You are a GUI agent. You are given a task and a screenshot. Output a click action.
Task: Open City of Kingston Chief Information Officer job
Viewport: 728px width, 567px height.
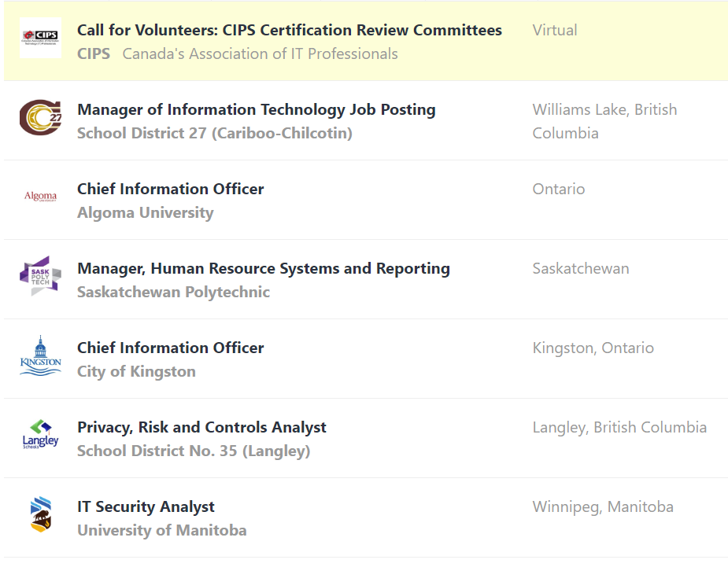(170, 348)
